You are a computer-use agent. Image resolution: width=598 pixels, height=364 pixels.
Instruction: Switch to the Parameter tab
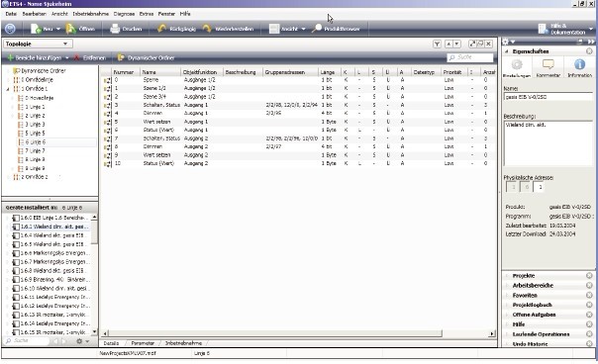(x=143, y=343)
